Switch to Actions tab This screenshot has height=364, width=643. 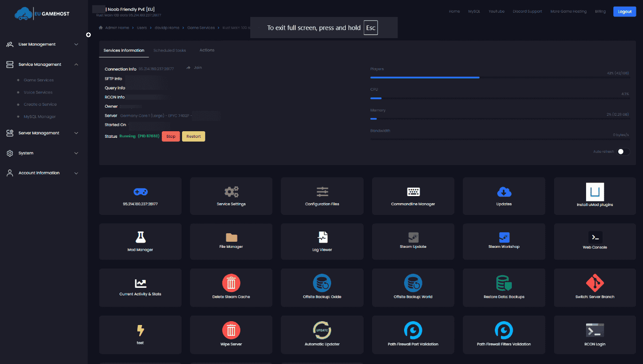pos(207,50)
